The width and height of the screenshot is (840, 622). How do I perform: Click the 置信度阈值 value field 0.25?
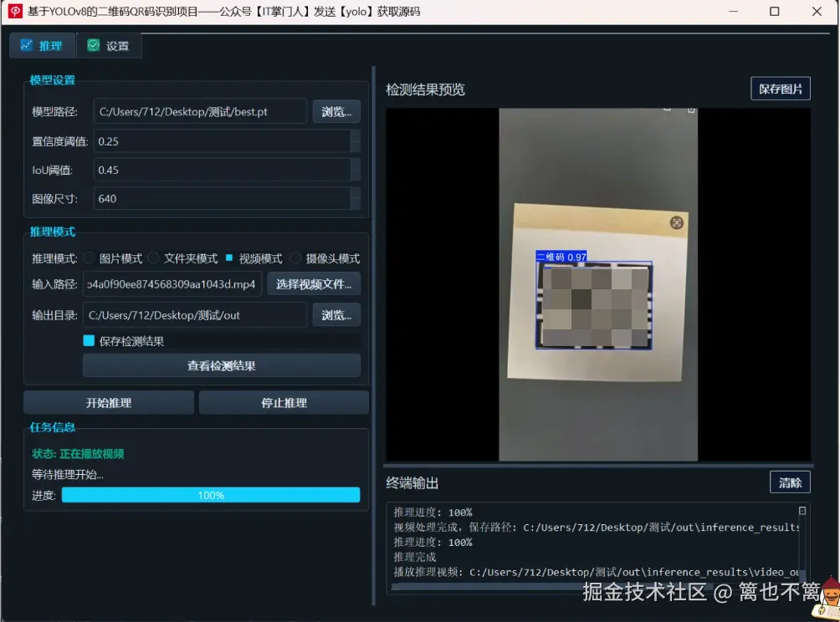point(222,141)
